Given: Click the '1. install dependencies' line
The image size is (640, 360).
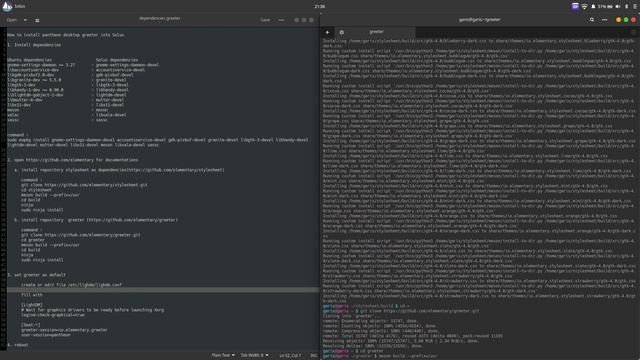Looking at the screenshot, I should pyautogui.click(x=34, y=45).
